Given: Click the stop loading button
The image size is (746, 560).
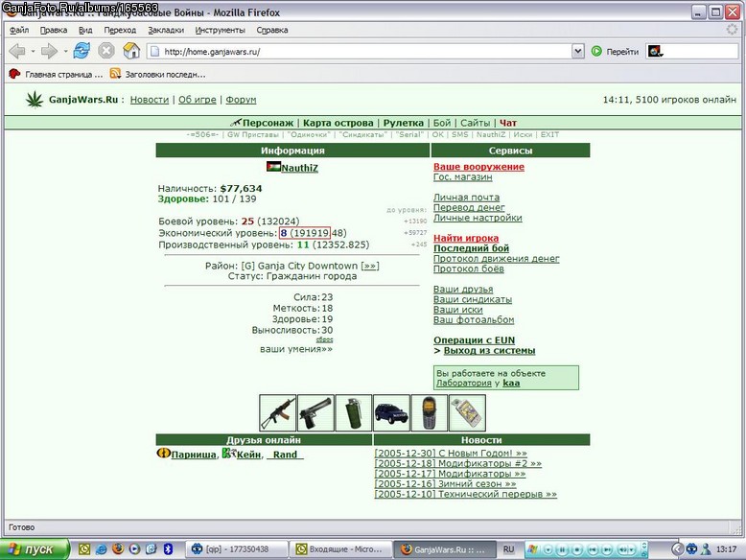Looking at the screenshot, I should 106,51.
